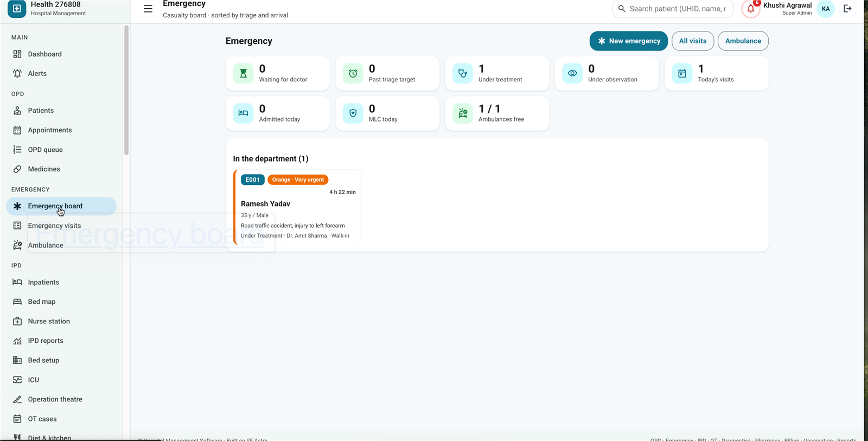Click the Under treatment stethoscope icon
The height and width of the screenshot is (441, 868).
(462, 73)
